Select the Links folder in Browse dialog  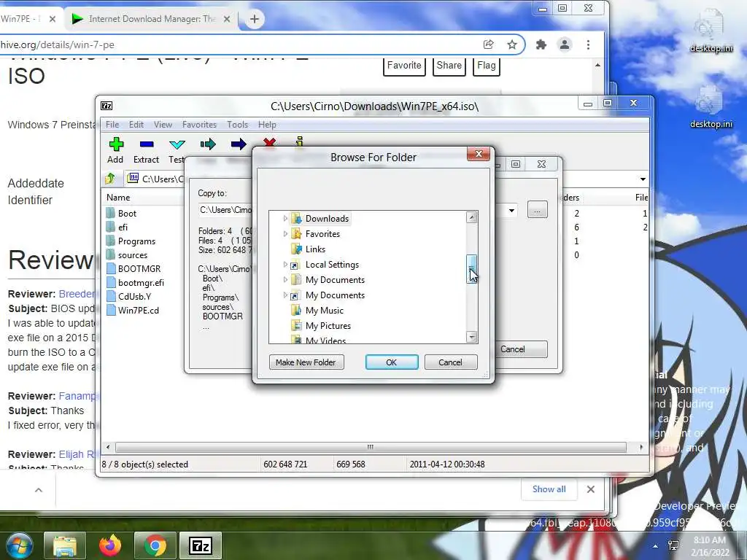(x=315, y=249)
